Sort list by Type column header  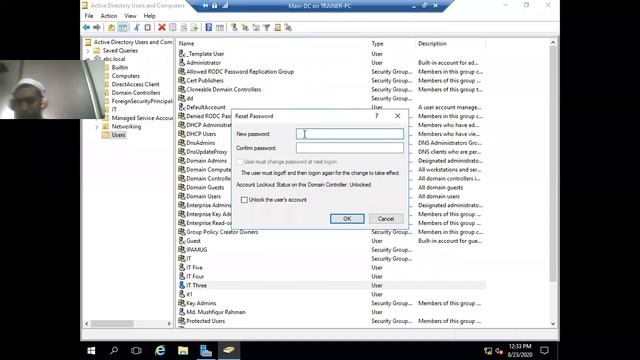pos(392,43)
